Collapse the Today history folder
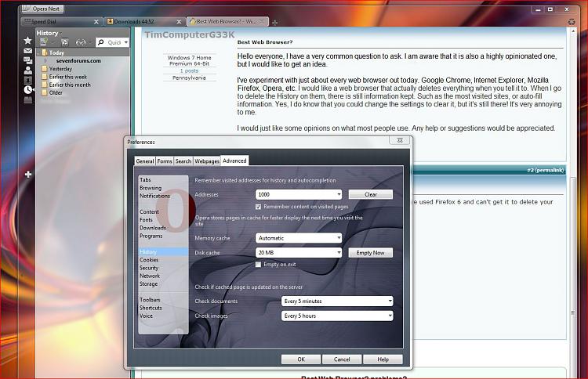This screenshot has height=379, width=588. coord(38,52)
